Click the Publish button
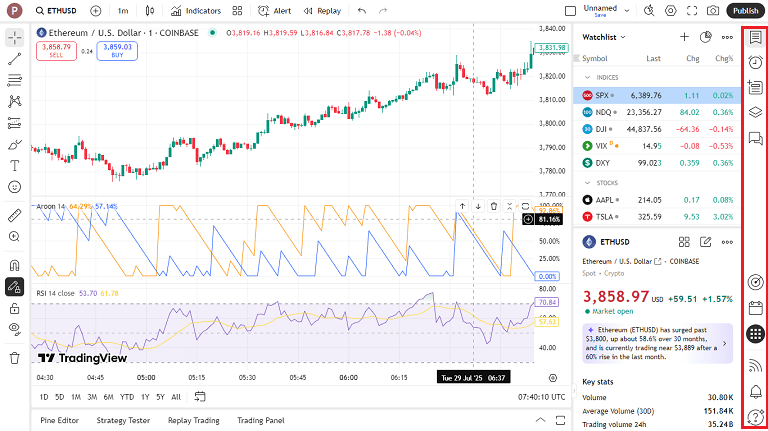768x431 pixels. tap(745, 11)
